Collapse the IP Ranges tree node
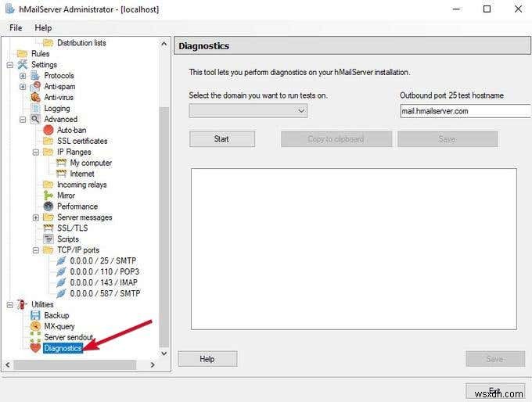Viewport: 532px width, 402px height. pos(36,152)
